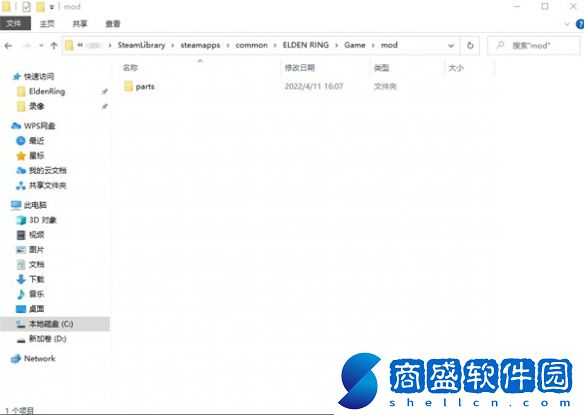Click common in the address path

[251, 45]
